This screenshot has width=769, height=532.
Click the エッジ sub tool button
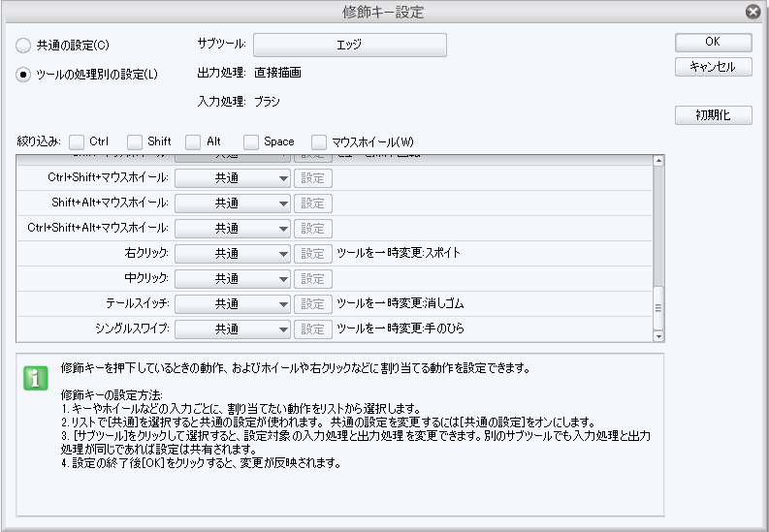349,45
